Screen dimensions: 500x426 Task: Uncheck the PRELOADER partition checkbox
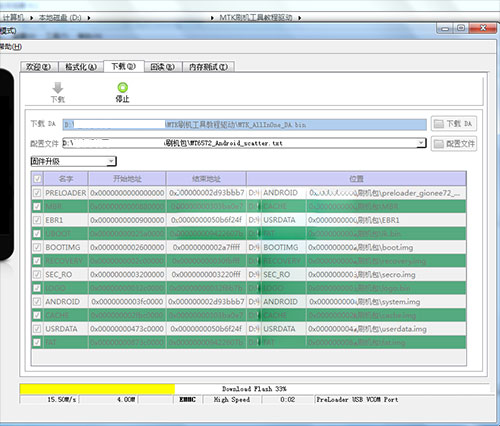[x=37, y=193]
